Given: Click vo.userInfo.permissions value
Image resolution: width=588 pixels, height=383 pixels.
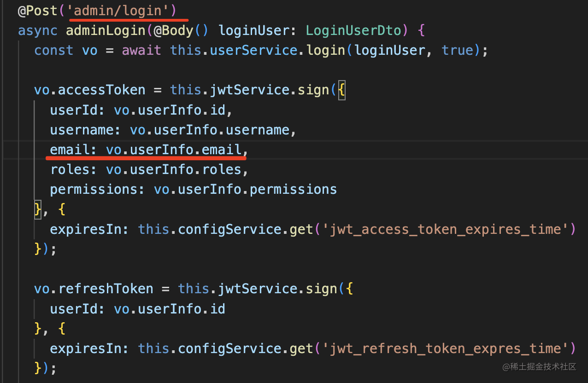Looking at the screenshot, I should tap(245, 189).
